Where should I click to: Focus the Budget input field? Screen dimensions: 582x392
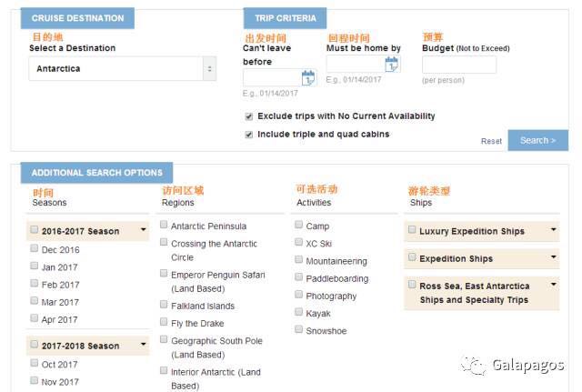click(x=459, y=65)
